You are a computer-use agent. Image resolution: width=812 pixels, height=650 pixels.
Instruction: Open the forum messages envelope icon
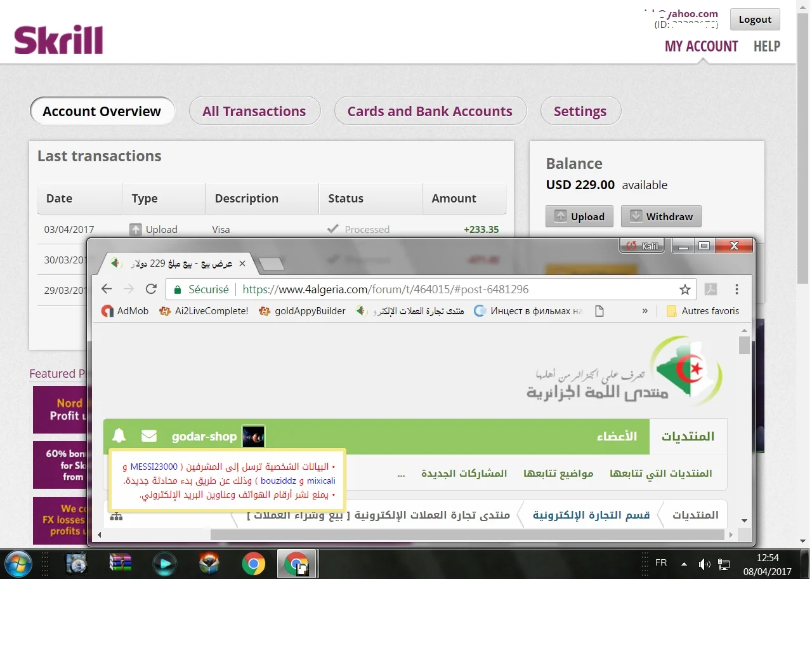(x=149, y=436)
